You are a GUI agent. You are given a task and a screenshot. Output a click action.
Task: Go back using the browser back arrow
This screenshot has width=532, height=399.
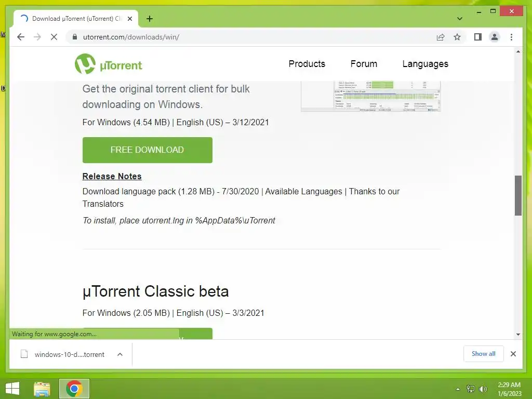[21, 37]
